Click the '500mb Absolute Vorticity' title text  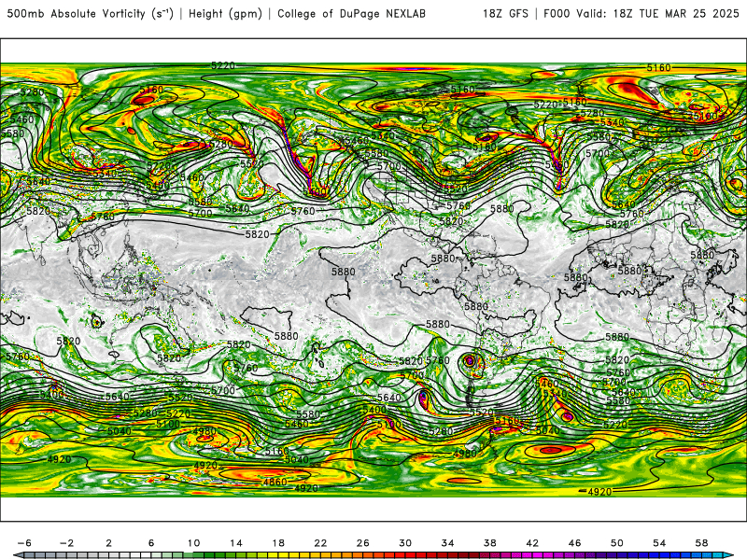pyautogui.click(x=76, y=14)
